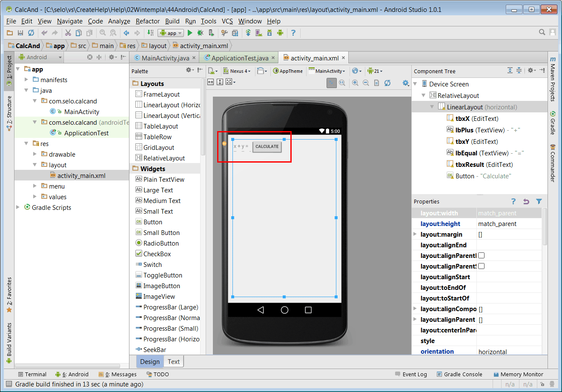Toggle layout width fill icon
562x392 pixels.
click(x=210, y=82)
